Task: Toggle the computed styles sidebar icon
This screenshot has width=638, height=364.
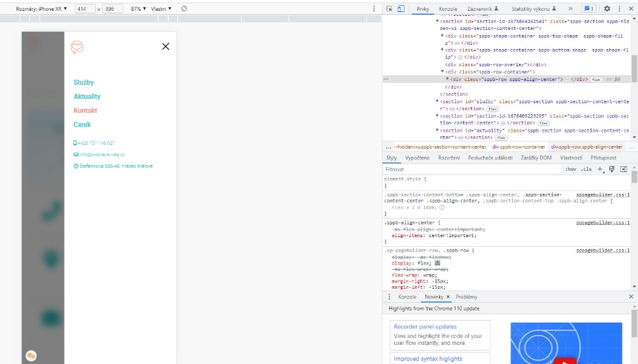Action: pos(623,170)
